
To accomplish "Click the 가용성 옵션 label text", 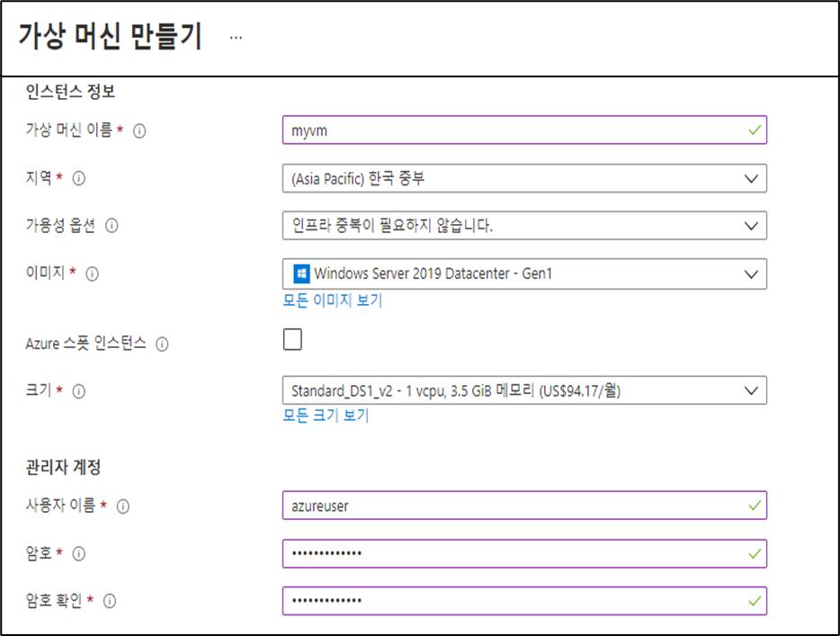I will 60,225.
